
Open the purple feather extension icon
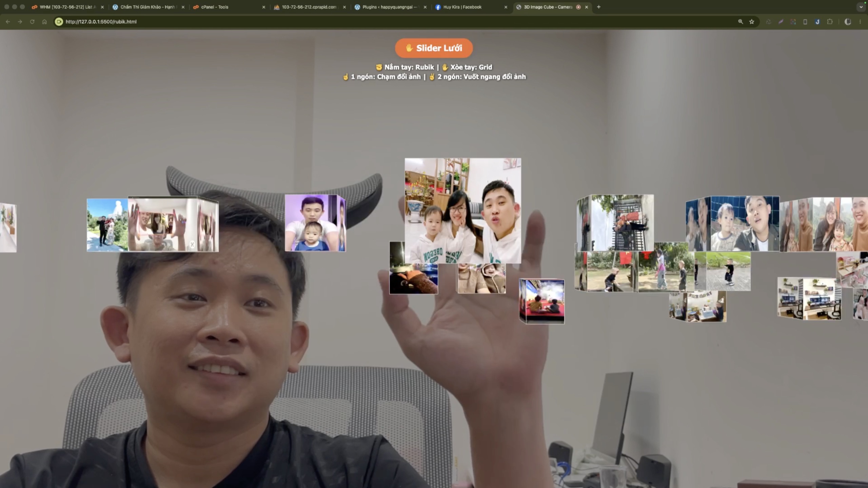click(781, 22)
